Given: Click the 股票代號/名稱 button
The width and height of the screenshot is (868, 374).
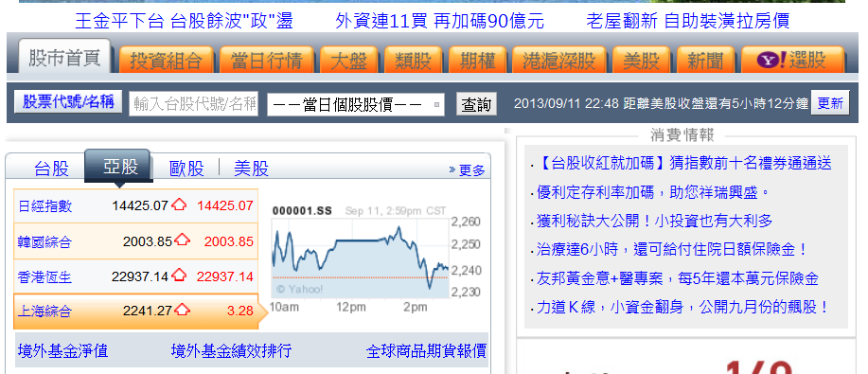Looking at the screenshot, I should [68, 101].
